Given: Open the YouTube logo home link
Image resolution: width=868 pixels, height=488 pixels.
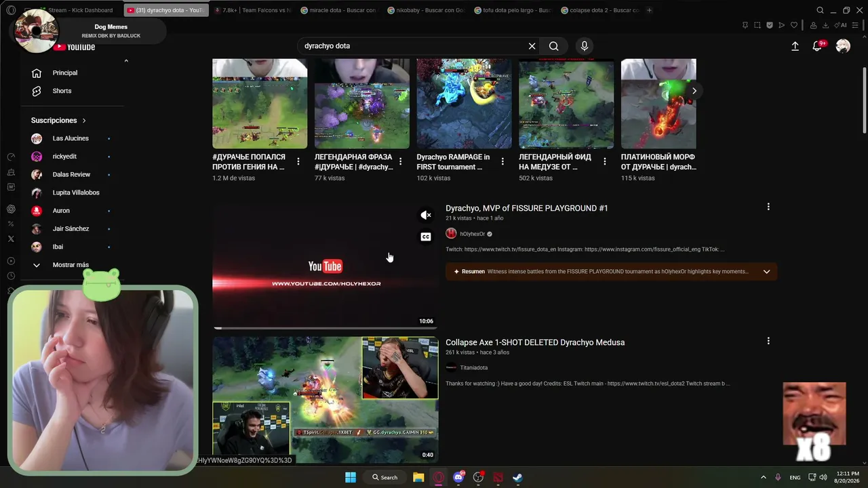Looking at the screenshot, I should click(74, 47).
